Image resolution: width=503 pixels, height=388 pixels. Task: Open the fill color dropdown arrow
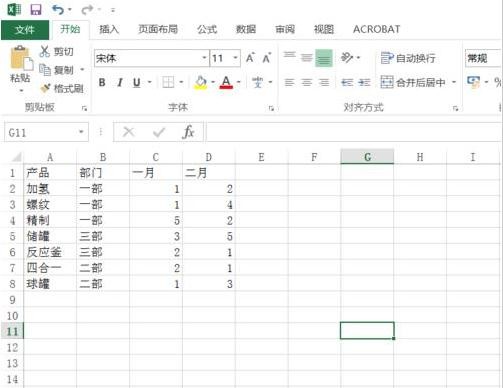click(213, 82)
